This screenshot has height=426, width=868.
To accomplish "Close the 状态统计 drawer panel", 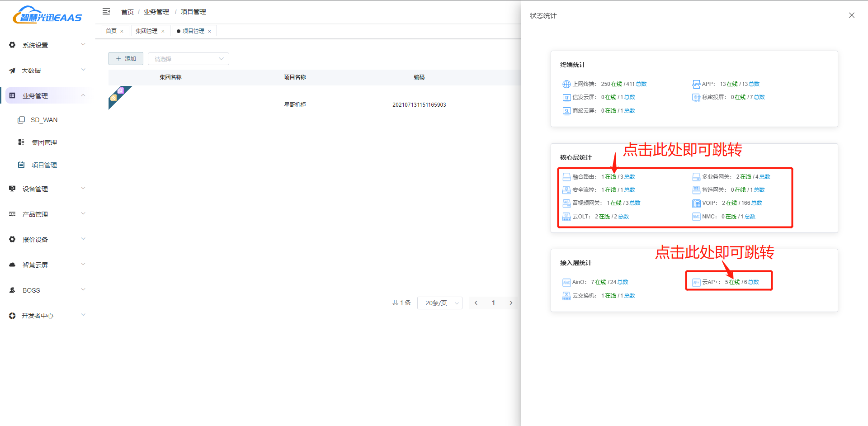I will pos(851,15).
